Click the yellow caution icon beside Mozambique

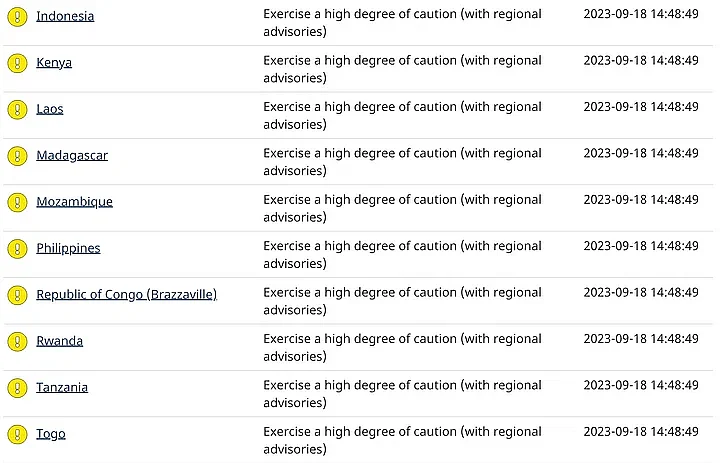click(17, 202)
